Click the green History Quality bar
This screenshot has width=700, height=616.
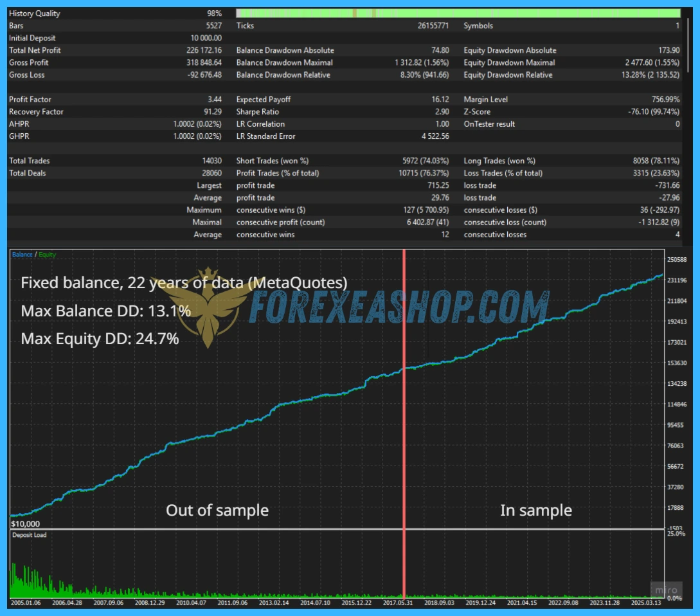(x=458, y=14)
